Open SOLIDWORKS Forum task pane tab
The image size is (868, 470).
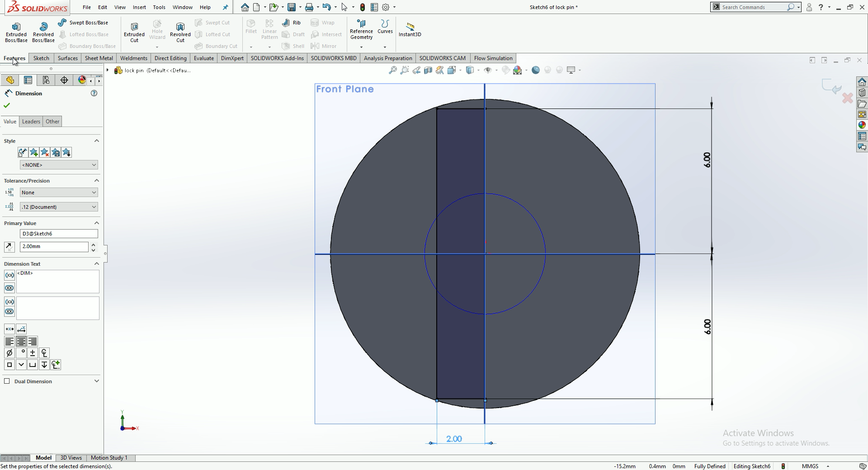pyautogui.click(x=862, y=147)
